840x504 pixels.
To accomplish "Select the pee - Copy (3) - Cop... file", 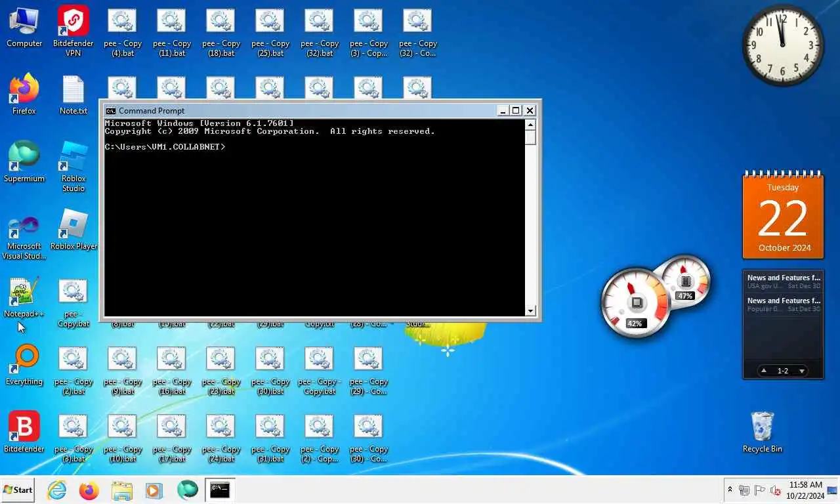I will pyautogui.click(x=369, y=33).
